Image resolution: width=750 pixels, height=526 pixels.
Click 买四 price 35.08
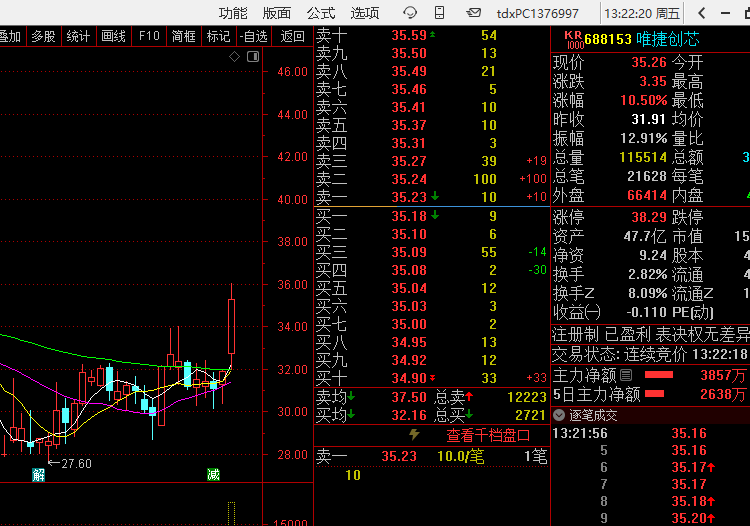click(409, 270)
